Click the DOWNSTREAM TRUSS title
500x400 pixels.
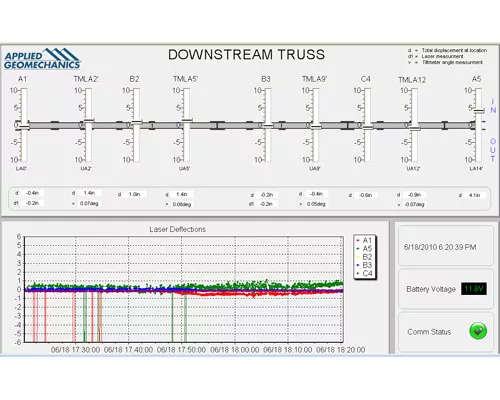pos(246,55)
